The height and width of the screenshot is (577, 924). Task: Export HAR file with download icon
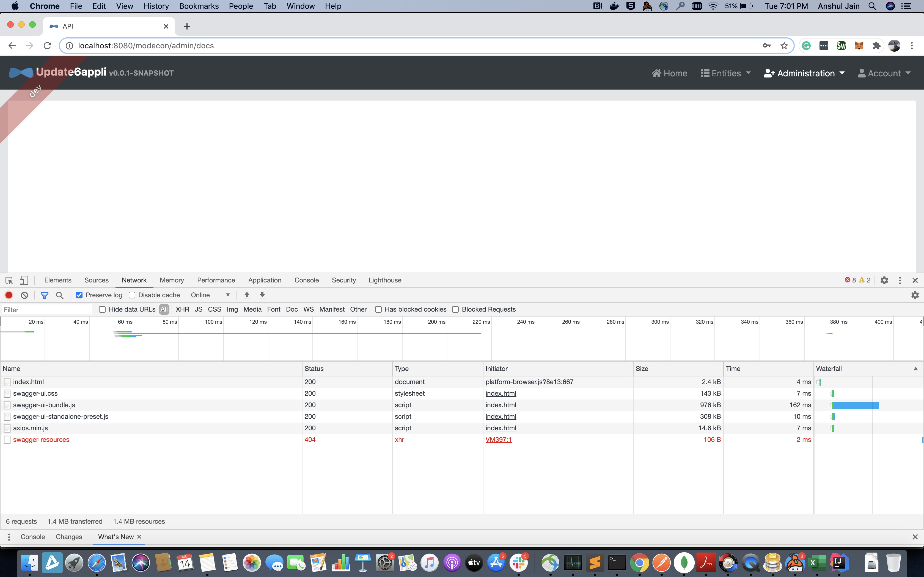pos(262,295)
